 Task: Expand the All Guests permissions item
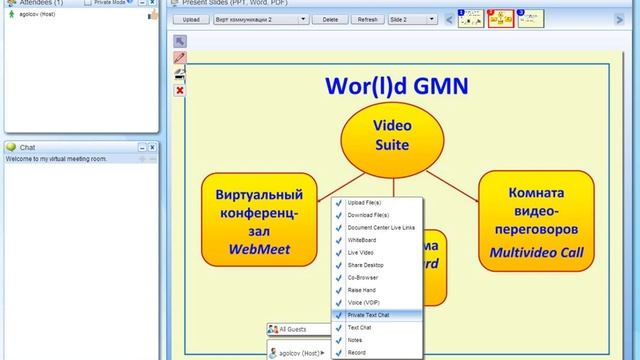299,329
